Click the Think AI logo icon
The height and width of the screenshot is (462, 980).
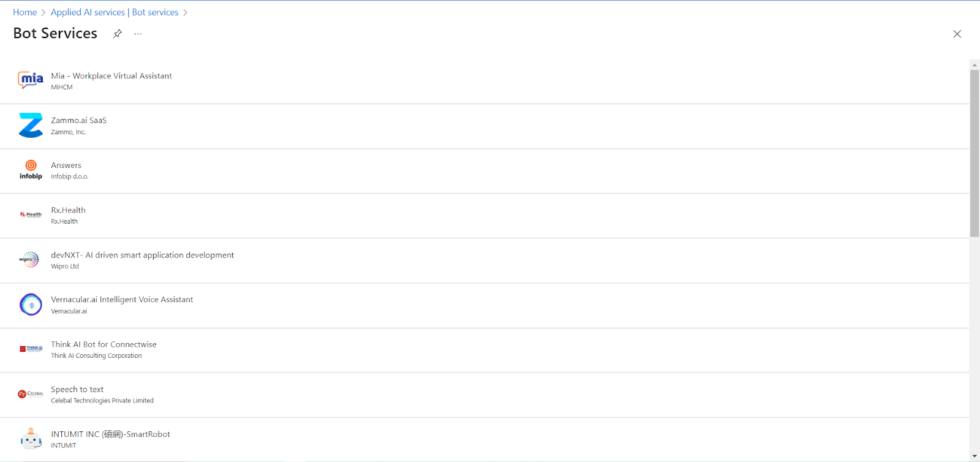point(31,349)
